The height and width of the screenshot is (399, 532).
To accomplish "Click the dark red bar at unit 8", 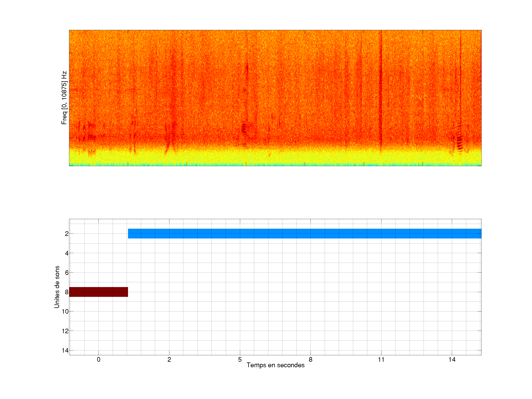I will coord(98,292).
